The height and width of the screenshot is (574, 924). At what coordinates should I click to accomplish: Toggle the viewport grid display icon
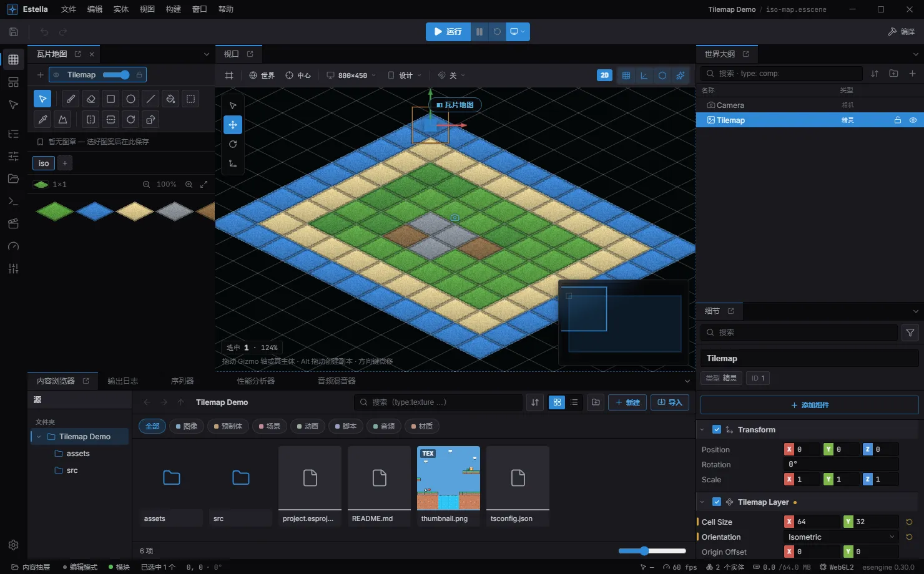(x=626, y=75)
